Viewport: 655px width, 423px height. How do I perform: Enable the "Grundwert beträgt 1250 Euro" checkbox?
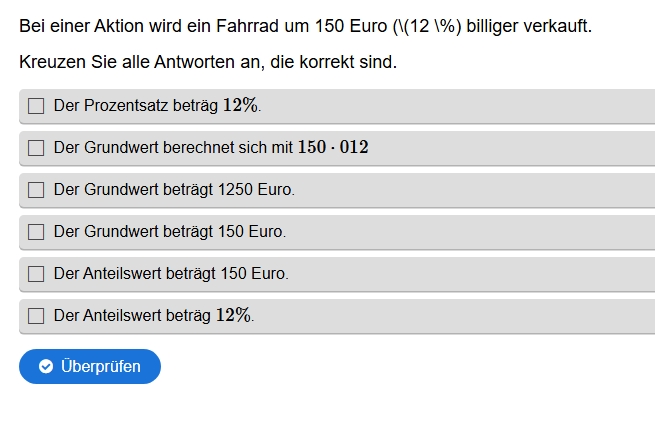click(x=36, y=190)
